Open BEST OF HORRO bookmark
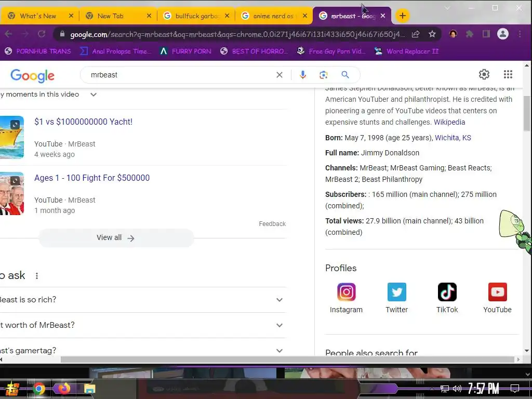 (x=254, y=51)
